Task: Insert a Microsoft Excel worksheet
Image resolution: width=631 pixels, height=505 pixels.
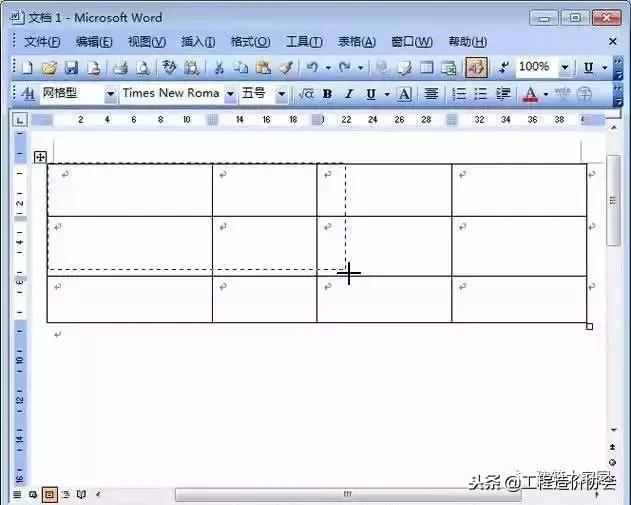Action: pyautogui.click(x=448, y=68)
